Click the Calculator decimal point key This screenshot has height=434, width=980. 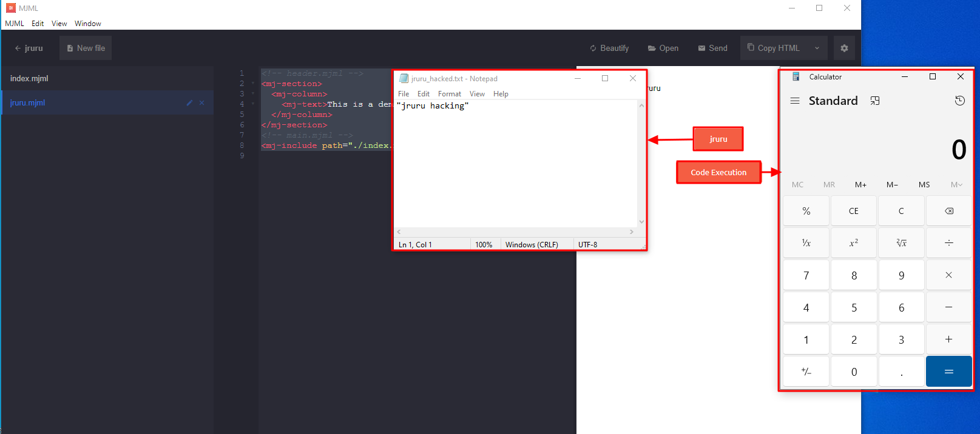[901, 372]
